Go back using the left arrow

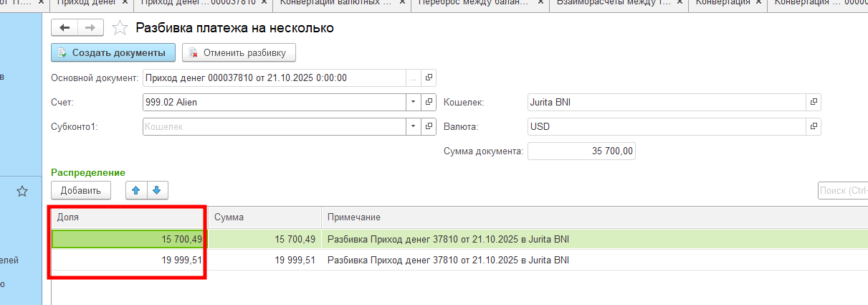click(x=65, y=28)
